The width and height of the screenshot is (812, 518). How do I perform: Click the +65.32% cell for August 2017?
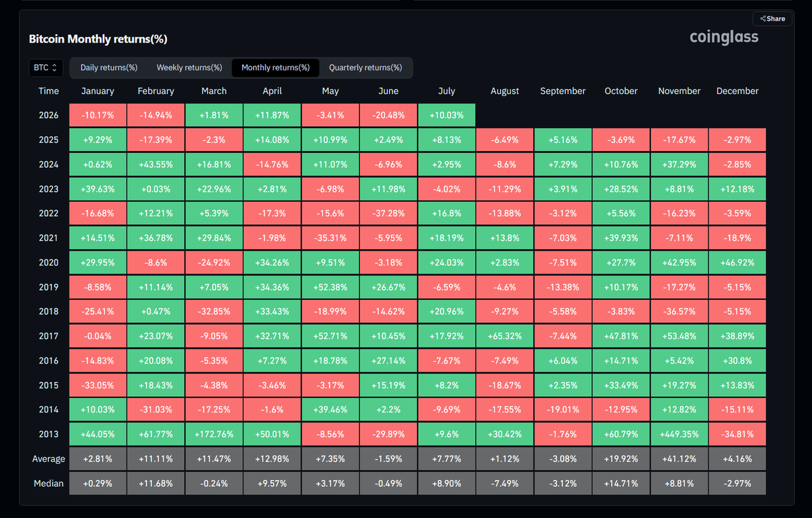505,337
